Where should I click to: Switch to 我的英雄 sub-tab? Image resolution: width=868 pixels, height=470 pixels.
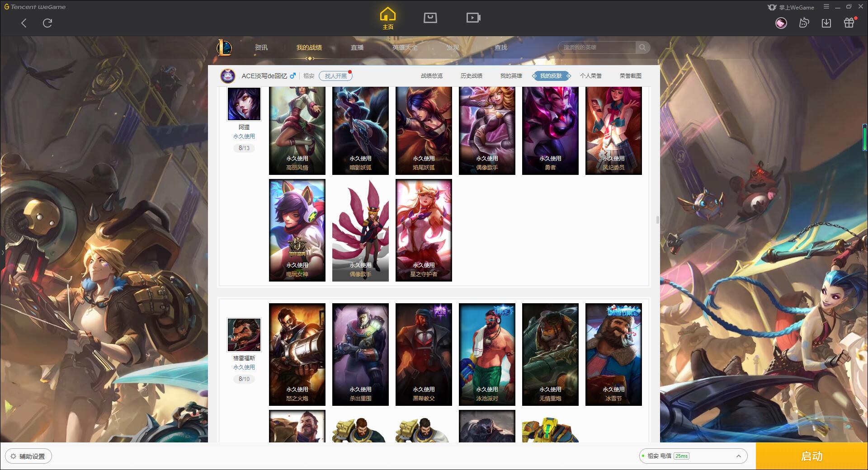(x=511, y=76)
